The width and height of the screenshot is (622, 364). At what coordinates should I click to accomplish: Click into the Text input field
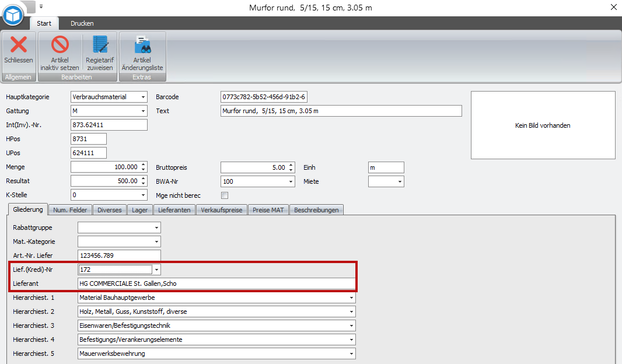click(x=341, y=111)
